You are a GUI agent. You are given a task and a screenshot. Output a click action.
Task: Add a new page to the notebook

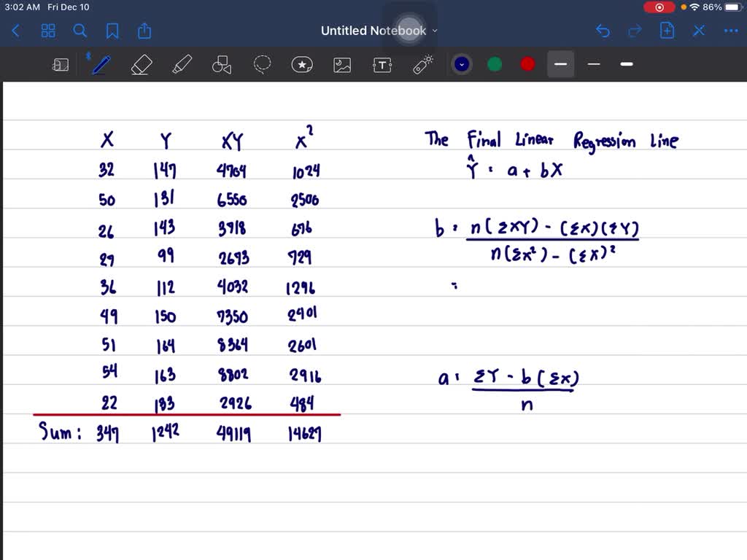[667, 31]
